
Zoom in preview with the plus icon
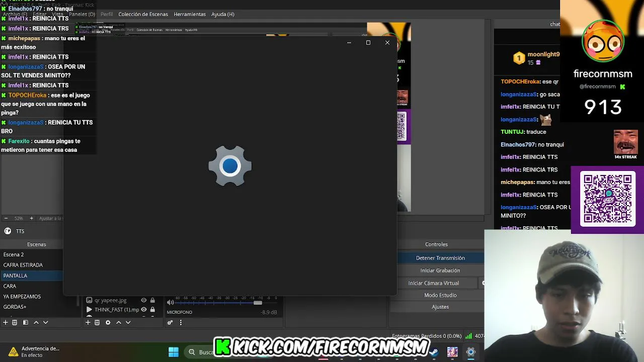tap(31, 218)
